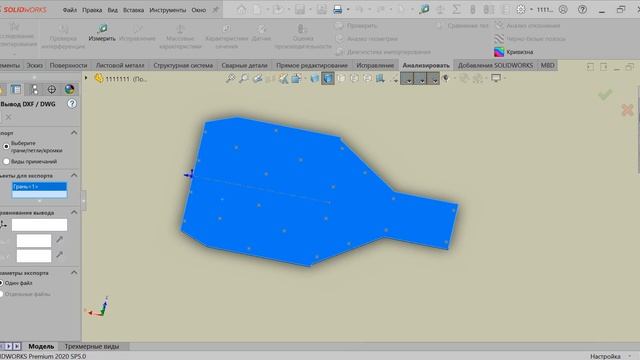Open the Measure (Измерить) tool
This screenshot has width=640, height=360.
coord(102,33)
